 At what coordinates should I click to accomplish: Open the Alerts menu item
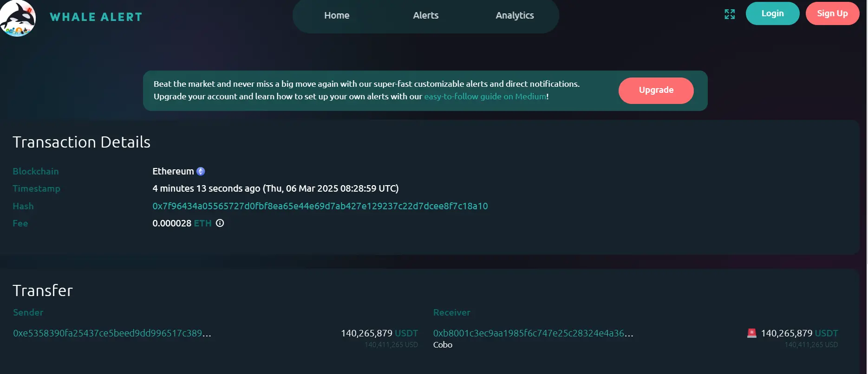[426, 15]
